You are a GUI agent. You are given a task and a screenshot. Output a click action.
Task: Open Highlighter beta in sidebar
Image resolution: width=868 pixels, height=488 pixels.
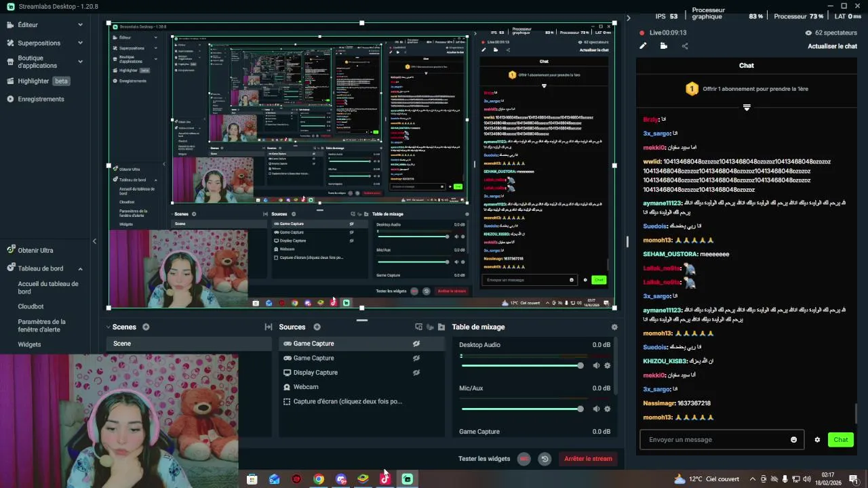[43, 81]
